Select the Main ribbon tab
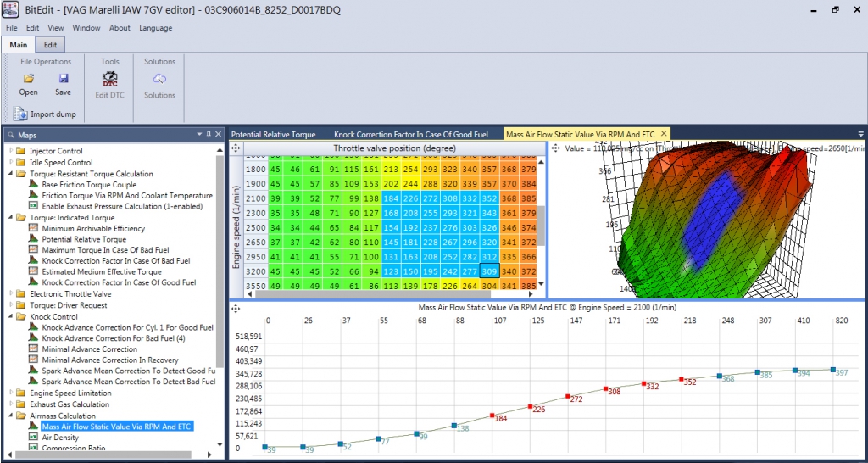868x463 pixels. (x=19, y=45)
